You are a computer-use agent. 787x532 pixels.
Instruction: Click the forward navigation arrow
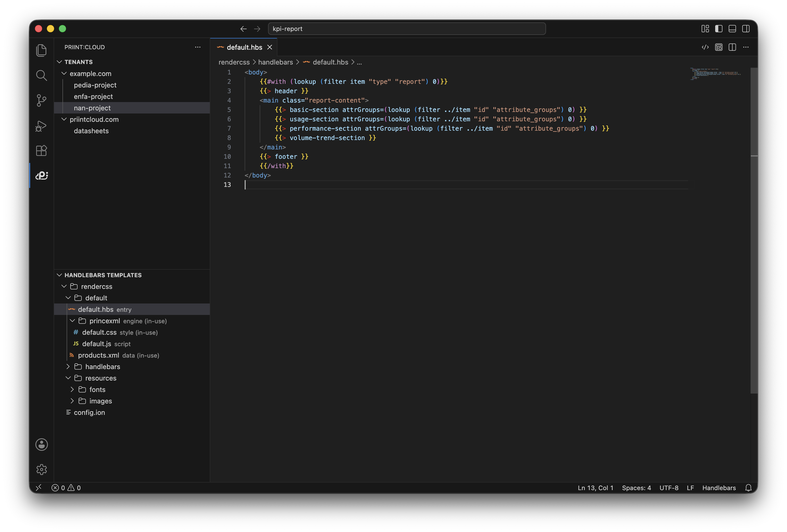(257, 29)
